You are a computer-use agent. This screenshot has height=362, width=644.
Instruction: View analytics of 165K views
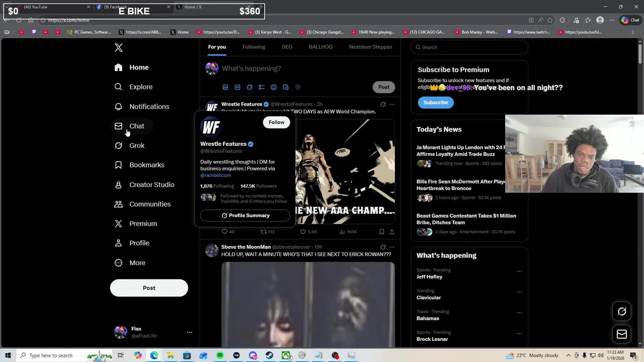tap(348, 232)
